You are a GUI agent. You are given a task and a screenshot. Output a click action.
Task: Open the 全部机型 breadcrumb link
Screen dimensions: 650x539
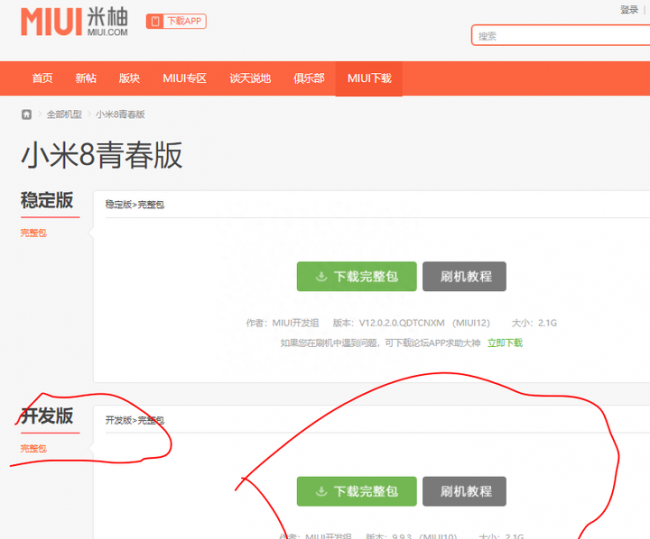(64, 114)
